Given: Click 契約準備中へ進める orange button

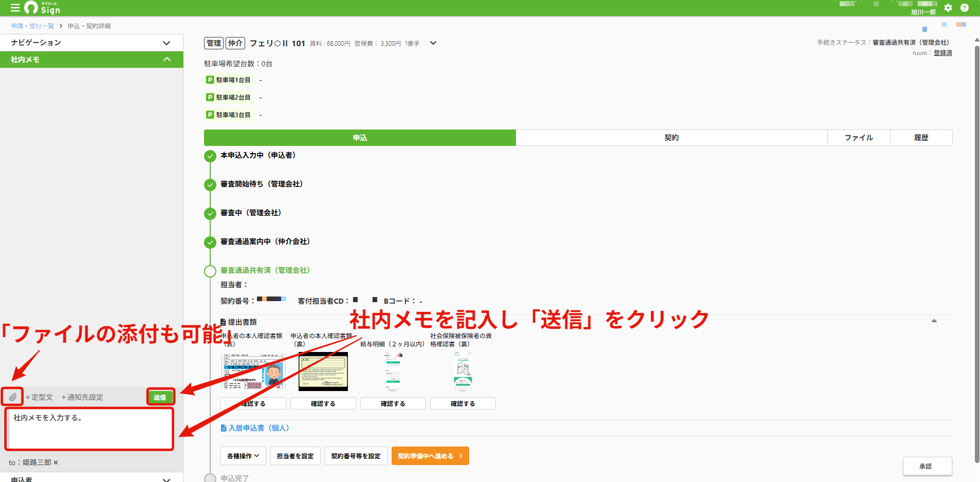Looking at the screenshot, I should 430,456.
